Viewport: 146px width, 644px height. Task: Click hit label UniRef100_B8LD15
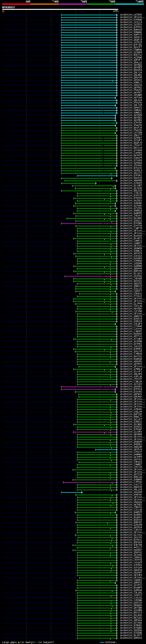pos(131,191)
